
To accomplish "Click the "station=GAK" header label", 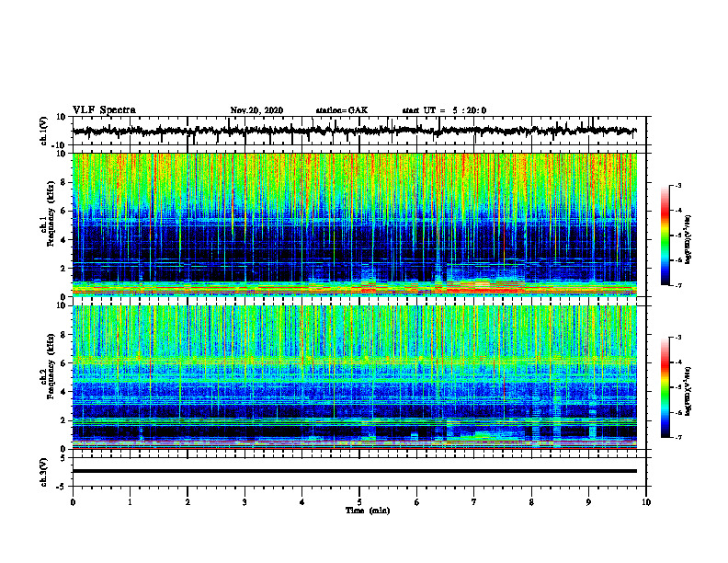I will point(342,110).
